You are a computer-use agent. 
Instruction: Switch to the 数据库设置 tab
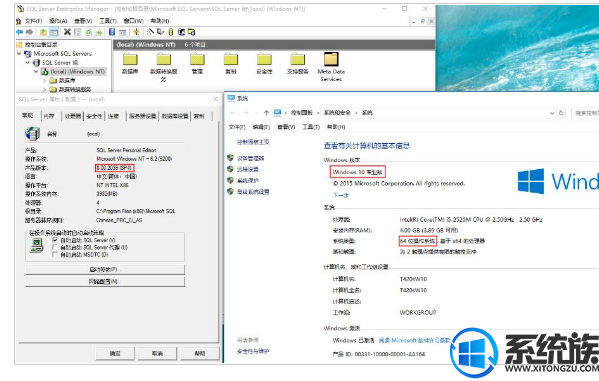click(x=175, y=116)
